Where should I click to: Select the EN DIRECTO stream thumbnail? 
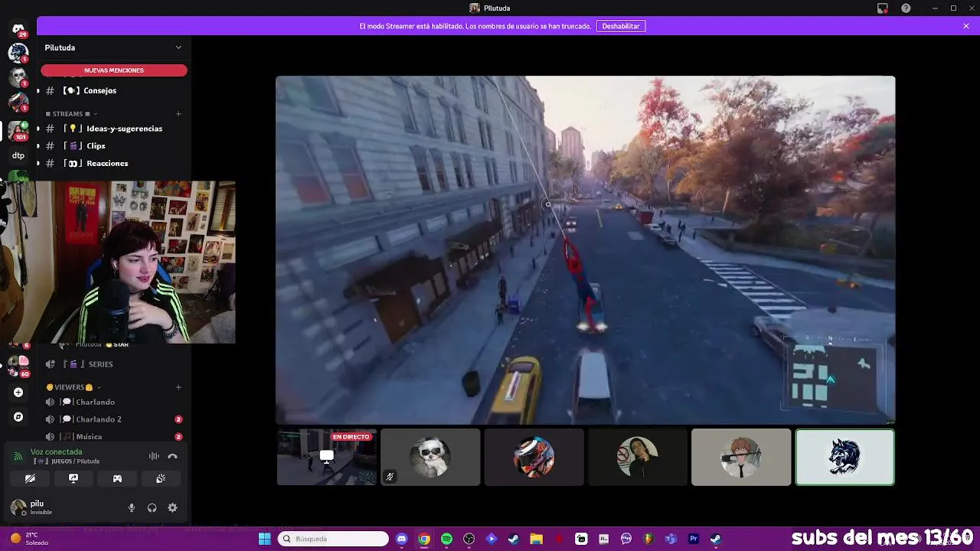tap(327, 458)
